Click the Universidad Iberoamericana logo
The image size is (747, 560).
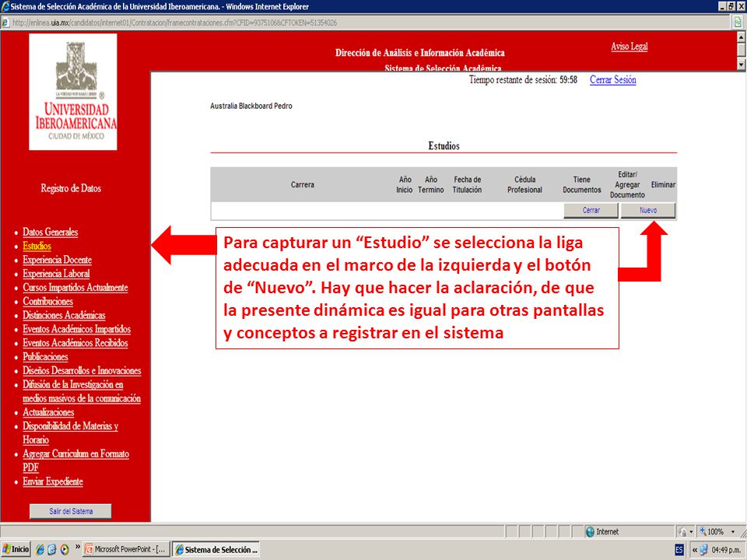coord(73,92)
